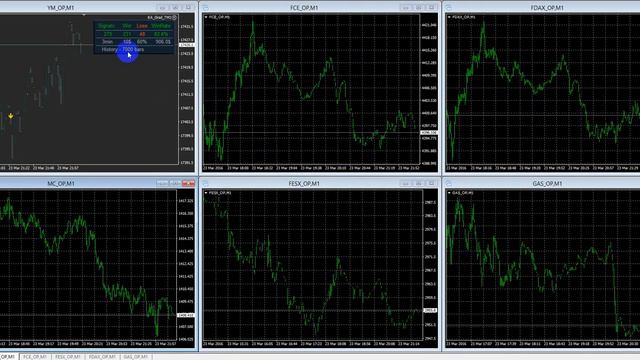Close the FCE_OP,M1 chart window
This screenshot has height=360, width=640.
[x=431, y=8]
